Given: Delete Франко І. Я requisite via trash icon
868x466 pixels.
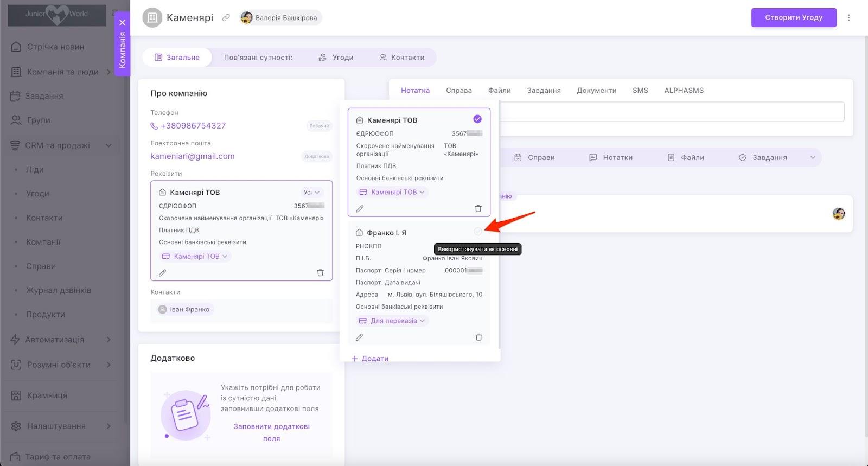Looking at the screenshot, I should pyautogui.click(x=478, y=337).
